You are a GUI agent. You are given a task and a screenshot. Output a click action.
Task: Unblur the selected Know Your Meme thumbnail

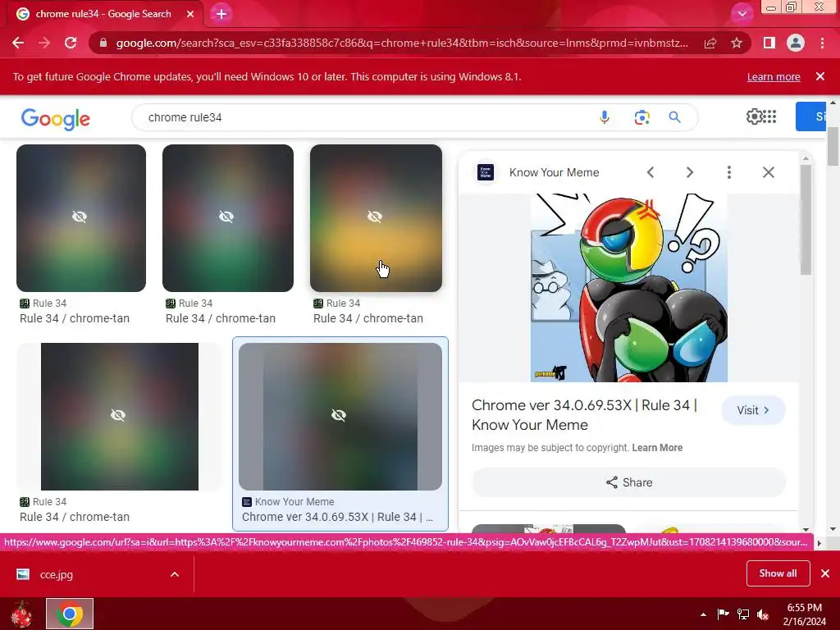click(x=340, y=416)
